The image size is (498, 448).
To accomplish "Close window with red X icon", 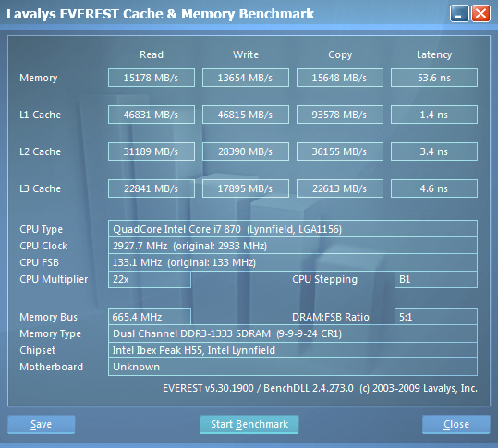I will (480, 14).
